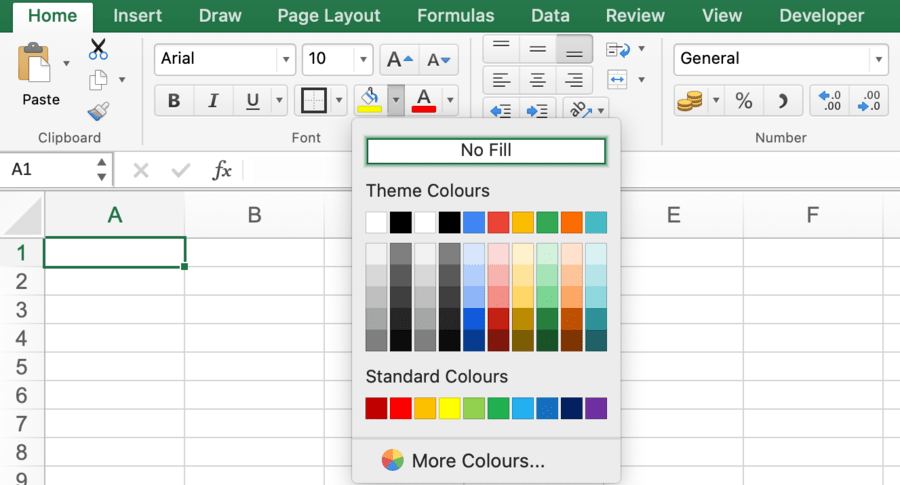Toggle bold formatting
This screenshot has width=900, height=485.
(174, 100)
